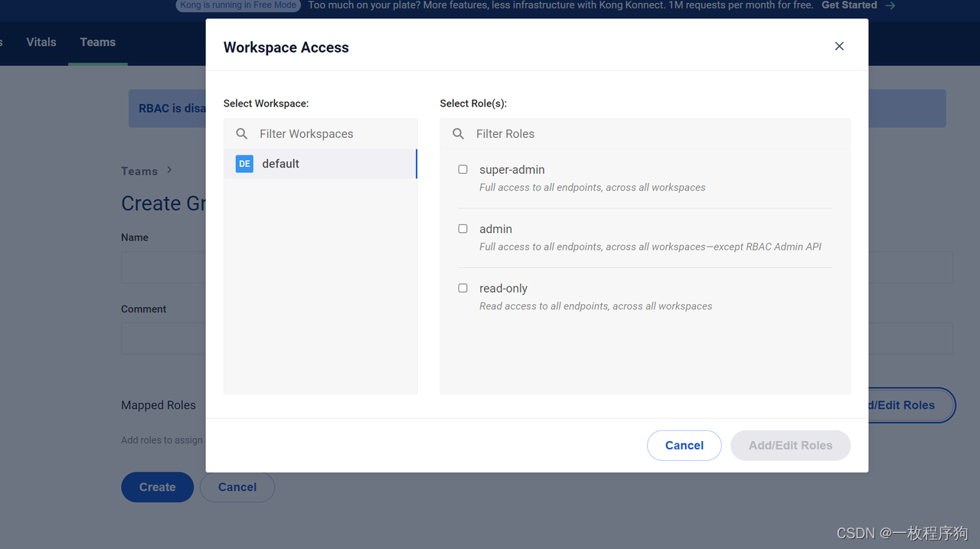The image size is (980, 549).
Task: Select the default workspace
Action: point(320,164)
